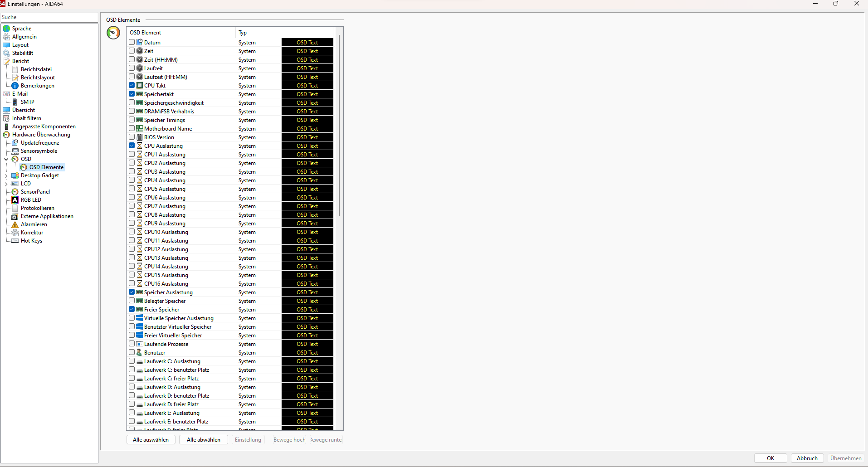Screen dimensions: 868x467
Task: Cancel with the Abbruch button
Action: point(807,458)
